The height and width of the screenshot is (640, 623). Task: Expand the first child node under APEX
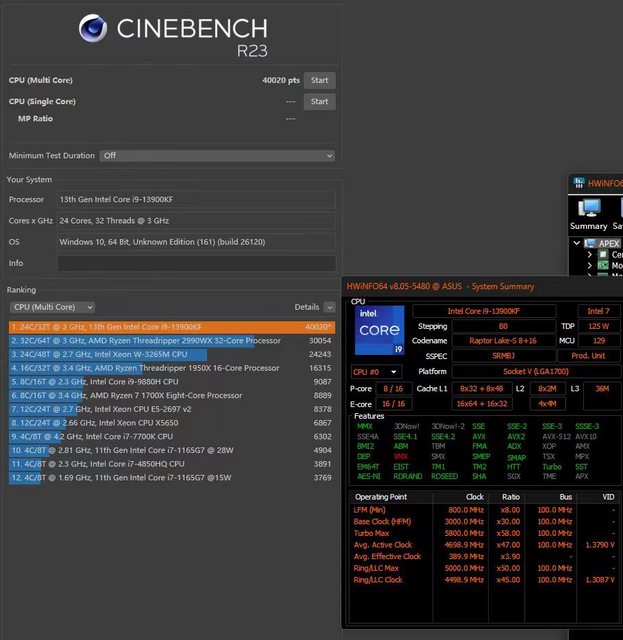tap(590, 254)
